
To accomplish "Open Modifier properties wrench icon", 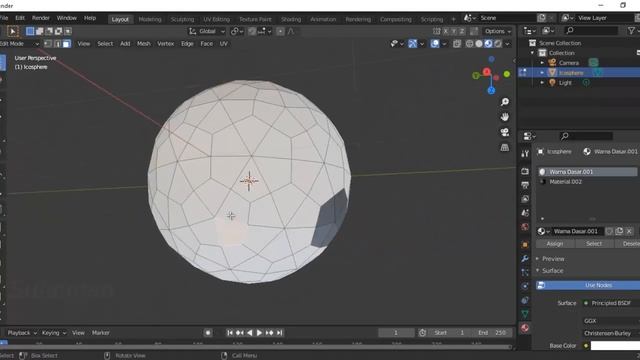I will click(525, 259).
